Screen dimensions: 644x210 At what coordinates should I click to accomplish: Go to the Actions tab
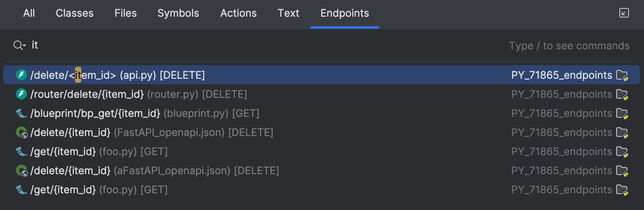[239, 13]
